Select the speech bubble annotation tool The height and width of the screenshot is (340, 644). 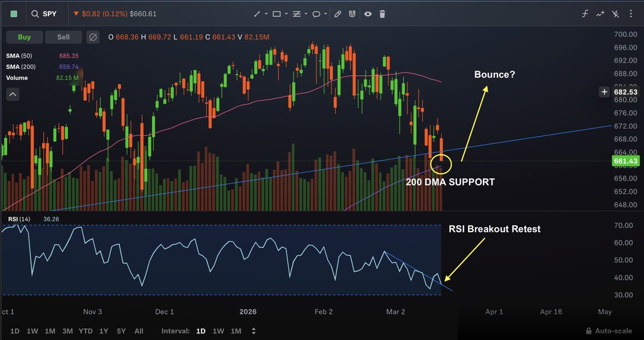pyautogui.click(x=316, y=14)
